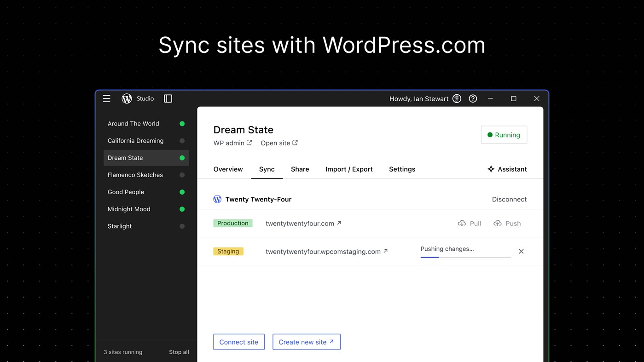Click the Production Push cloud icon
Image resolution: width=644 pixels, height=362 pixels.
498,224
